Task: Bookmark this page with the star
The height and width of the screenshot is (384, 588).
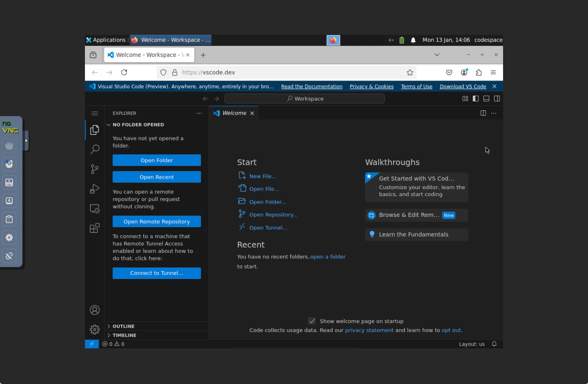Action: click(x=410, y=72)
